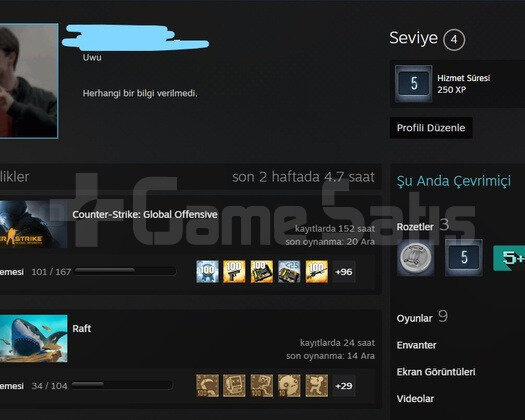Open the Raft game title link
Viewport: 525px width, 420px height.
point(82,328)
